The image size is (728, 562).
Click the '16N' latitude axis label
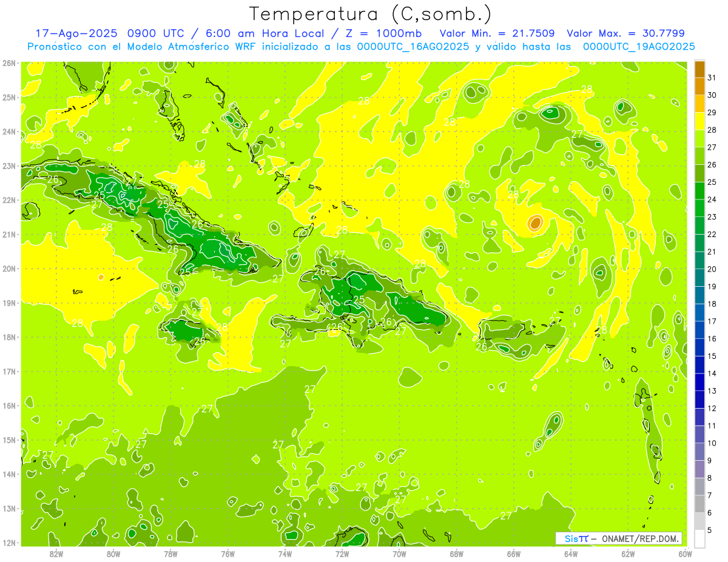coord(9,406)
